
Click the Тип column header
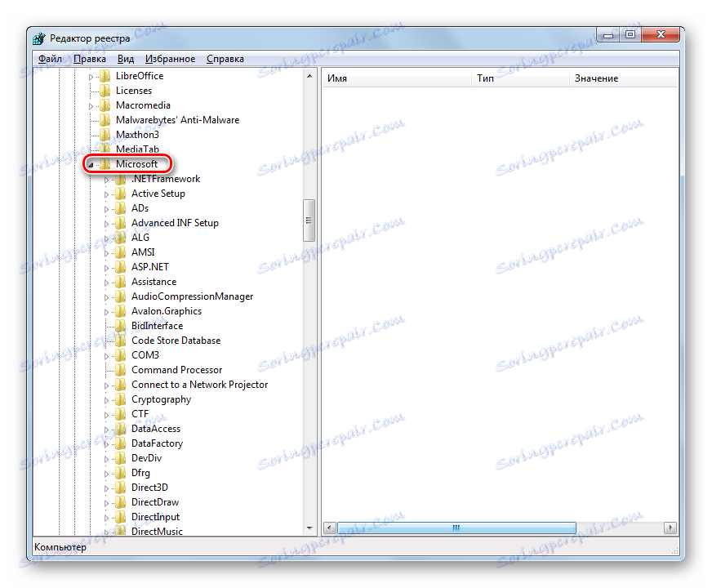pos(520,78)
